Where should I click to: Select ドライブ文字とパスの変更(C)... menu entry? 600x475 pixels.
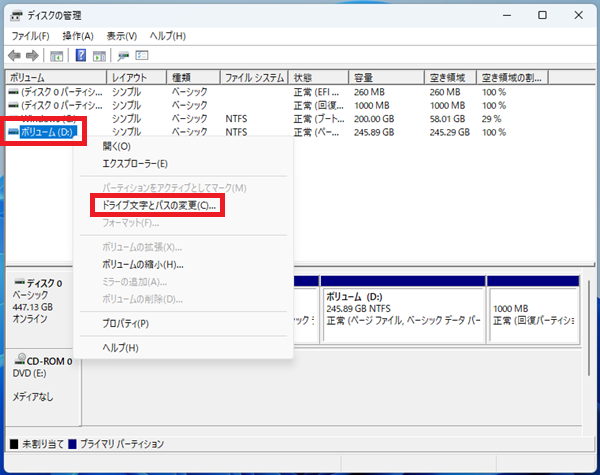click(158, 206)
